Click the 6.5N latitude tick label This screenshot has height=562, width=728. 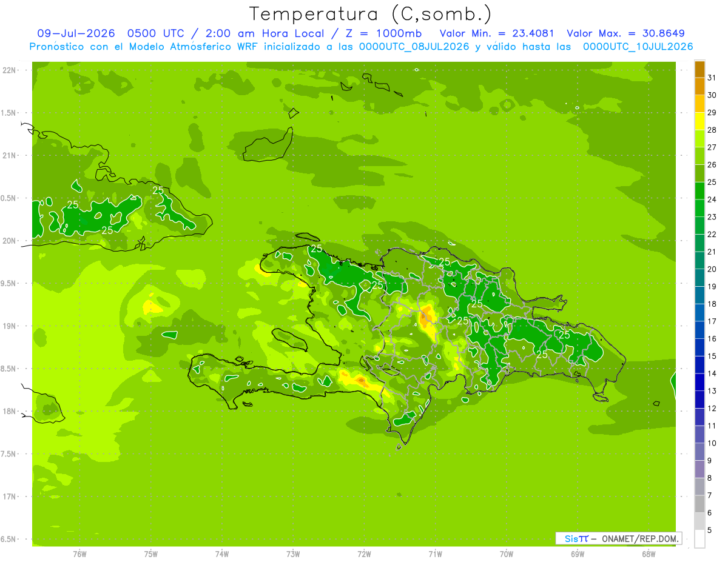[x=8, y=539]
